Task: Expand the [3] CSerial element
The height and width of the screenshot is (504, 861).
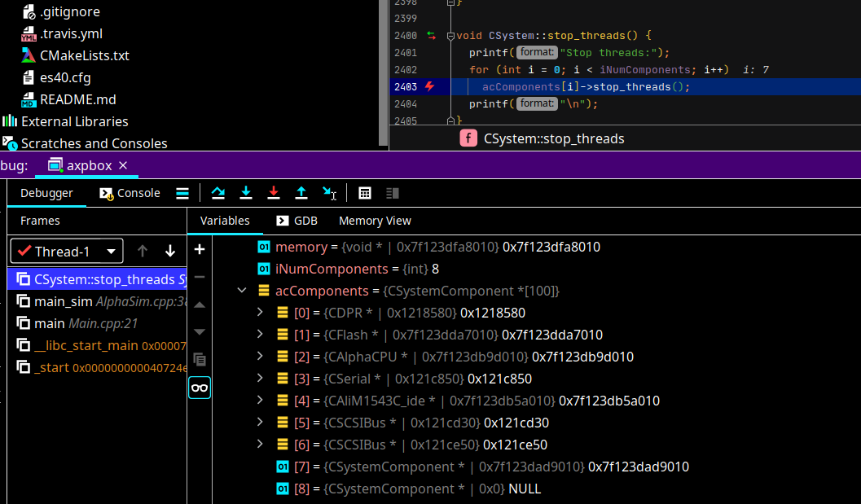Action: (261, 379)
